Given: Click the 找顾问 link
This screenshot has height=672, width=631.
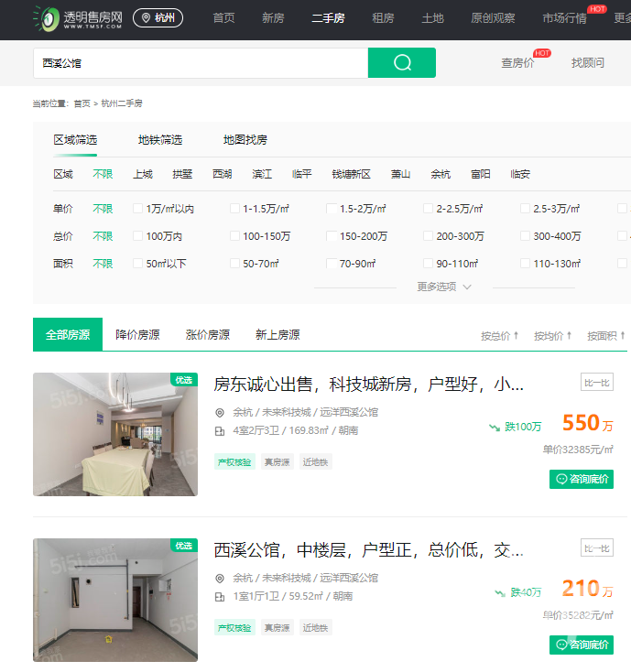Looking at the screenshot, I should pyautogui.click(x=588, y=63).
